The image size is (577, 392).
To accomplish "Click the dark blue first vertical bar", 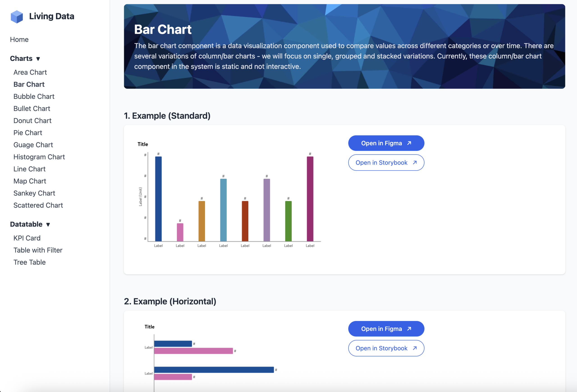I will pos(158,199).
